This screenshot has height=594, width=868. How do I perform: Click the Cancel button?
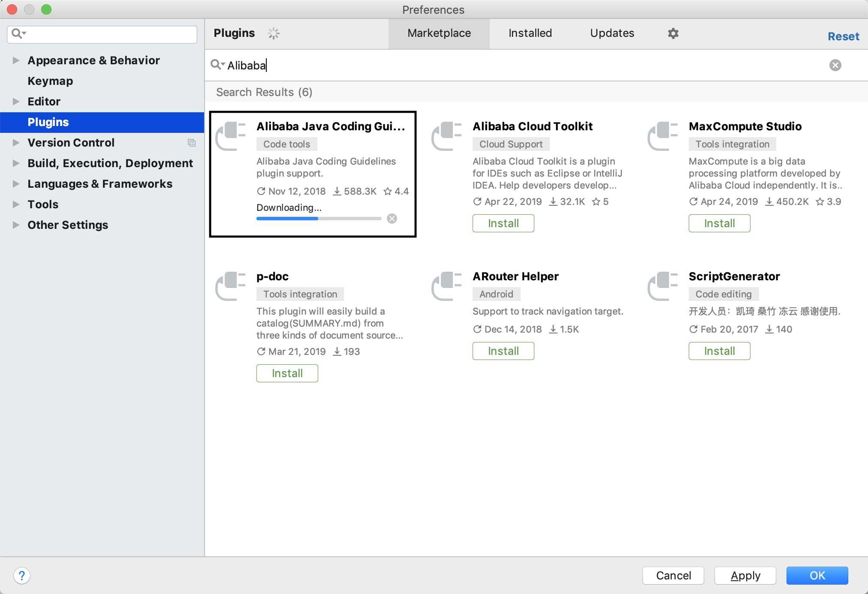coord(673,576)
